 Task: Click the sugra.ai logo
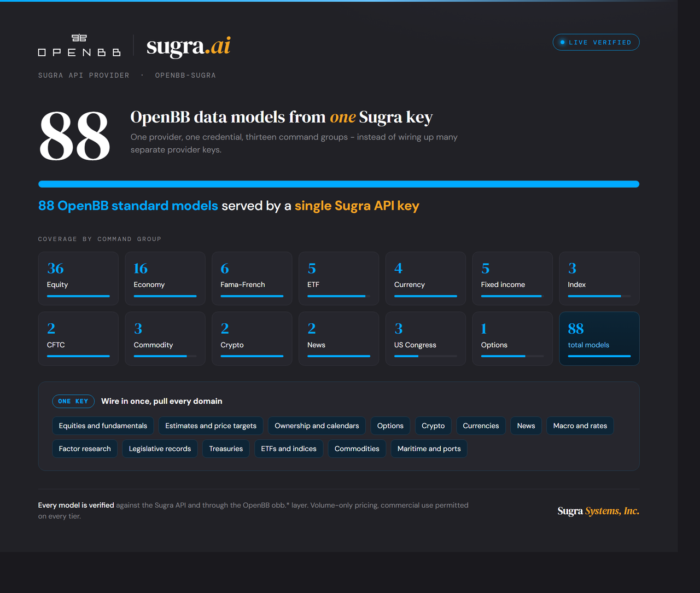(x=188, y=46)
